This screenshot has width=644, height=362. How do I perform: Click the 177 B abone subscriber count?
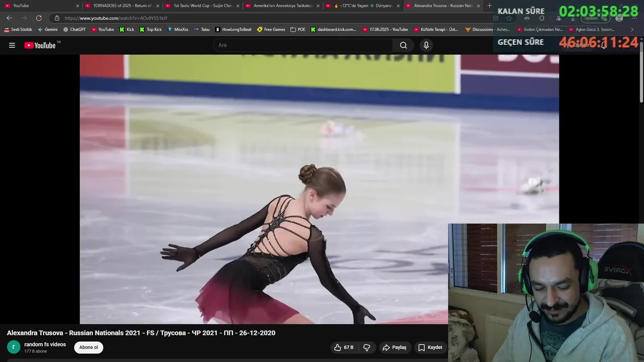[36, 351]
